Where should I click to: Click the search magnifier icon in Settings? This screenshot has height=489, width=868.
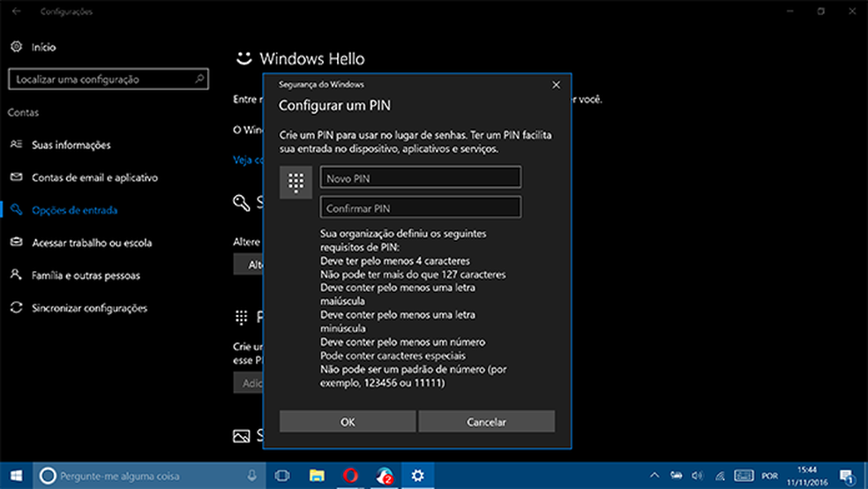click(x=199, y=79)
